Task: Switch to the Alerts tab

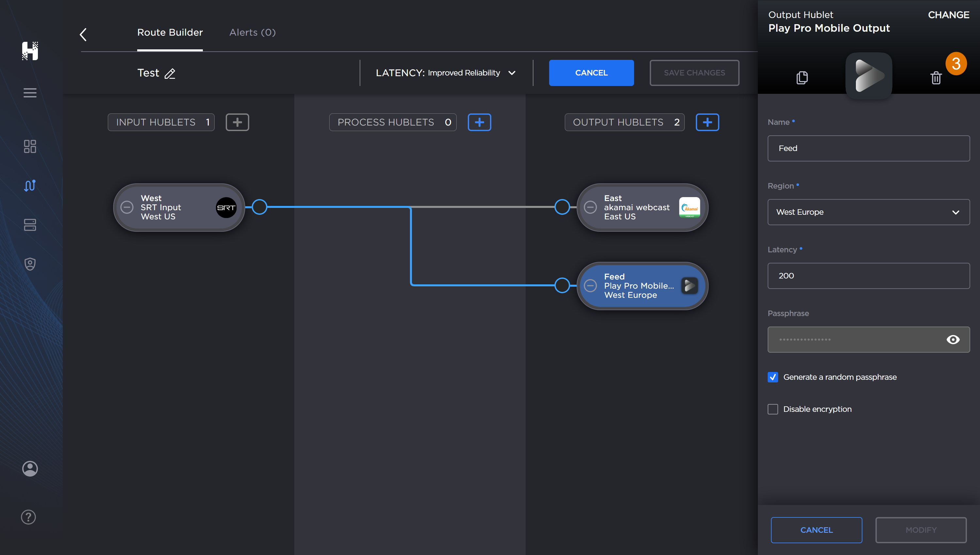Action: pyautogui.click(x=252, y=32)
